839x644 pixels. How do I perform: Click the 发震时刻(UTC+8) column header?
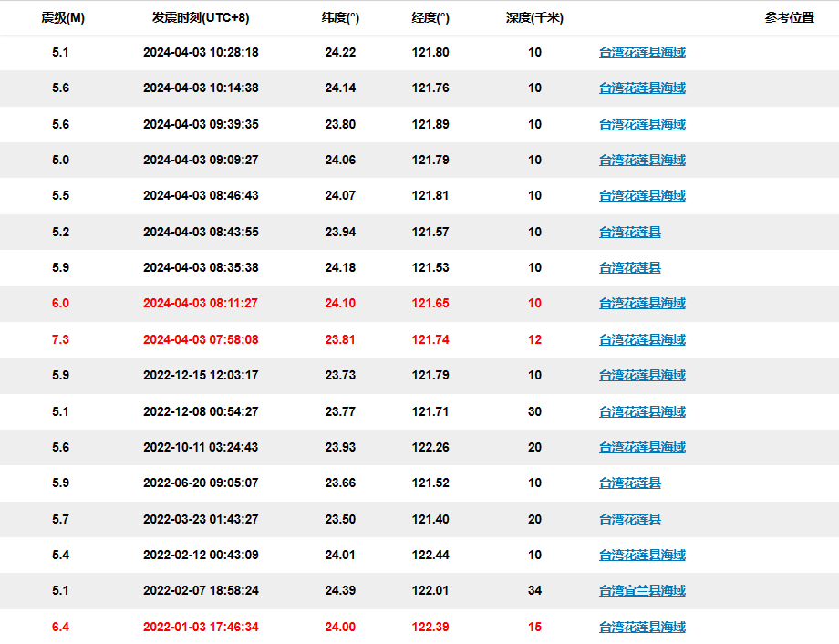[x=201, y=17]
